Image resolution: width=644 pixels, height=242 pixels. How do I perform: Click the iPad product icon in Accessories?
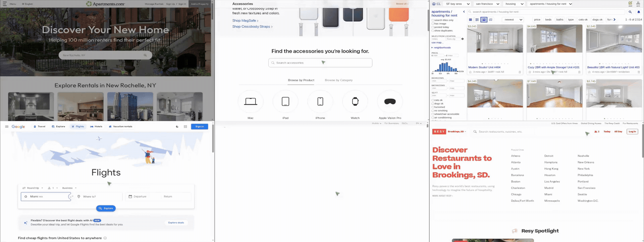click(x=285, y=102)
